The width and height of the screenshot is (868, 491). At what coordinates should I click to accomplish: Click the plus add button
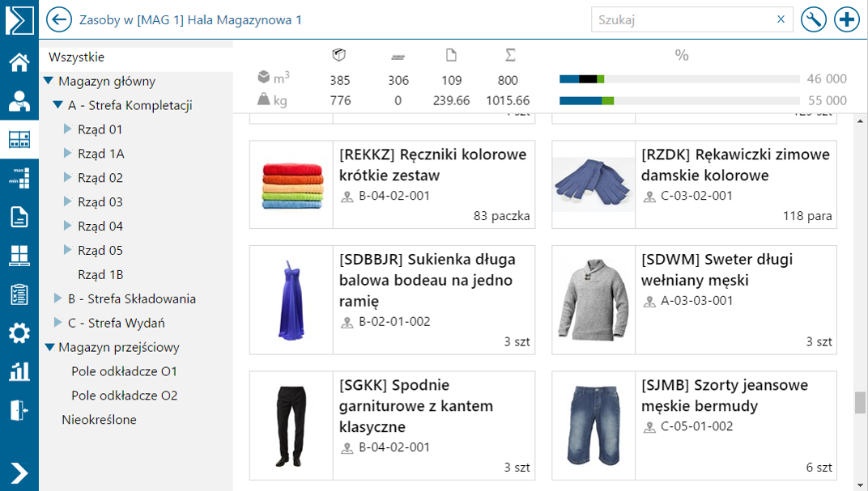tap(847, 20)
